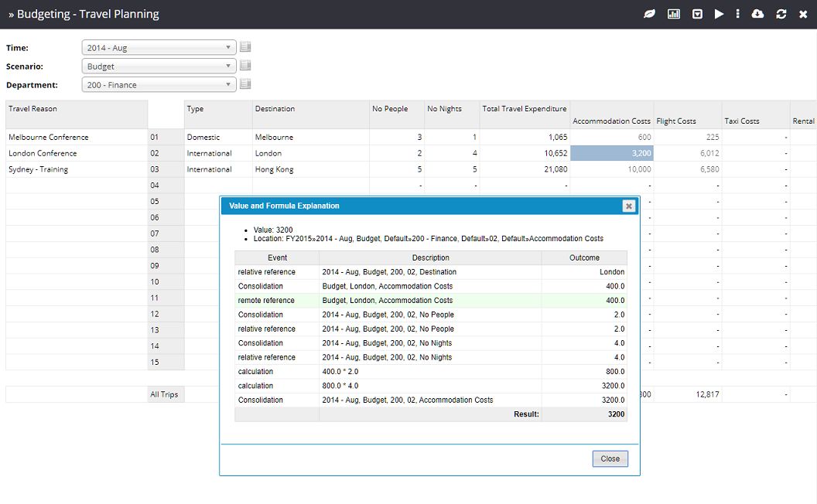
Task: Click the dialog row ending in Destination
Action: [430, 272]
